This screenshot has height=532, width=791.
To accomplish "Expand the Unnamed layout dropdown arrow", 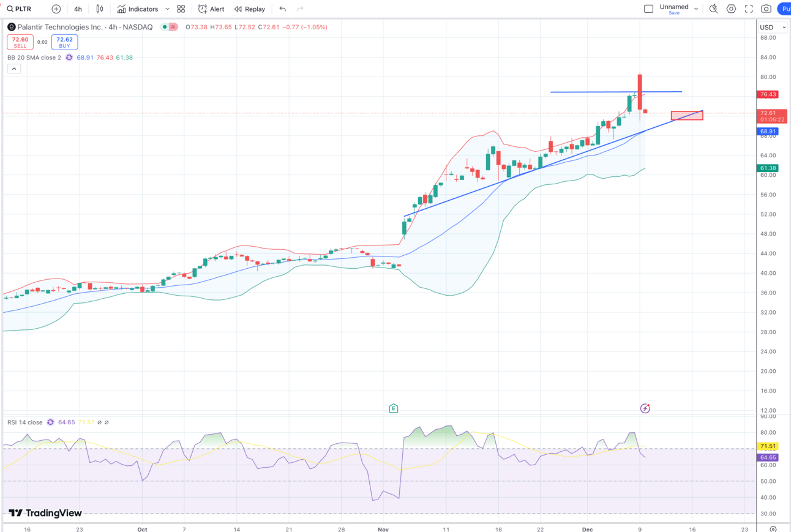I will point(696,9).
